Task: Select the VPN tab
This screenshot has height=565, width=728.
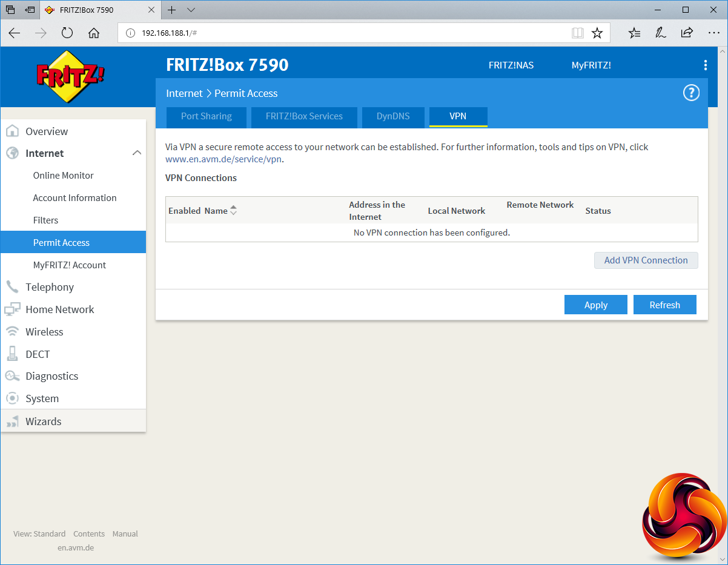Action: pyautogui.click(x=458, y=116)
